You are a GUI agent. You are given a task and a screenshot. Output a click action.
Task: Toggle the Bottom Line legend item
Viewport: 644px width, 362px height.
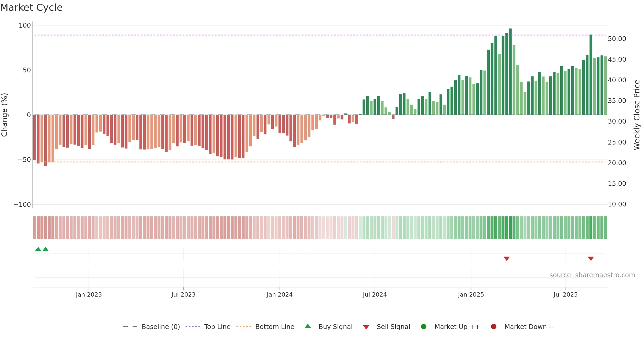tap(265, 327)
